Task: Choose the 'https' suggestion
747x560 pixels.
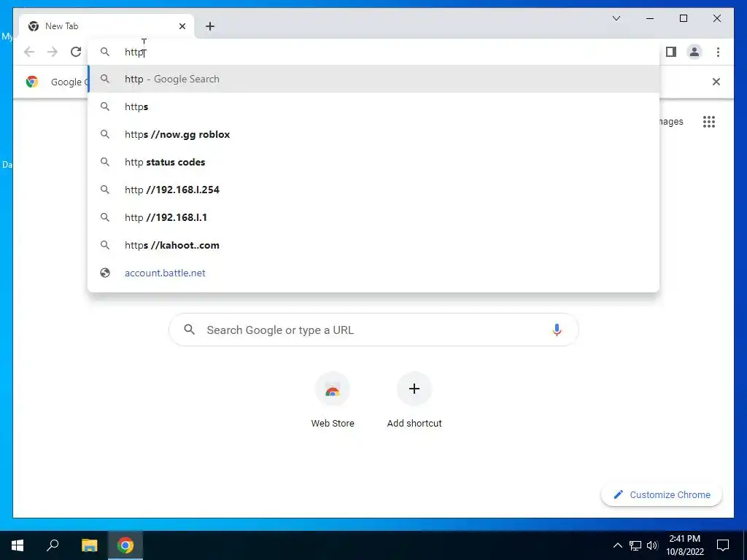Action: click(374, 106)
